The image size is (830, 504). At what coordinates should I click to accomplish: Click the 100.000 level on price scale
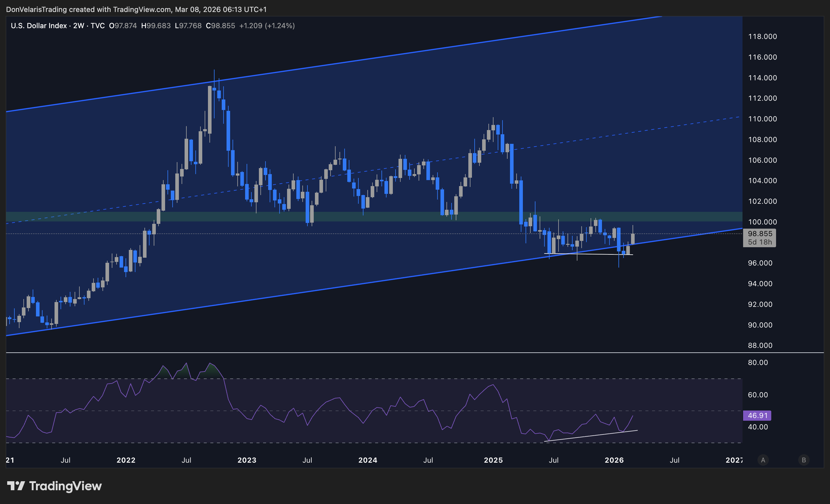762,222
